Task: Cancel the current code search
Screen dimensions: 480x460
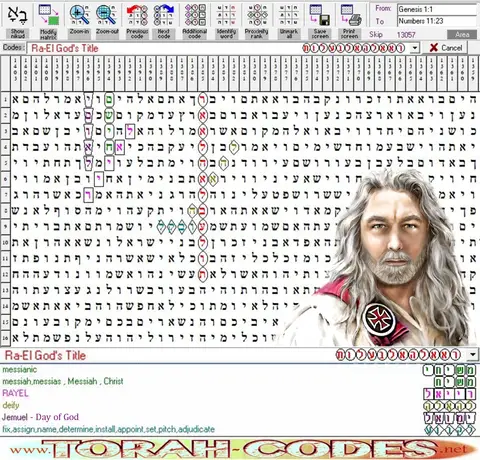Action: (446, 48)
